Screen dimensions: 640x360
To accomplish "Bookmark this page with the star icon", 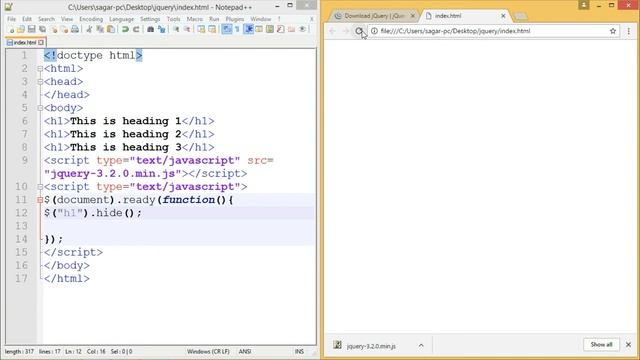I will [x=613, y=31].
